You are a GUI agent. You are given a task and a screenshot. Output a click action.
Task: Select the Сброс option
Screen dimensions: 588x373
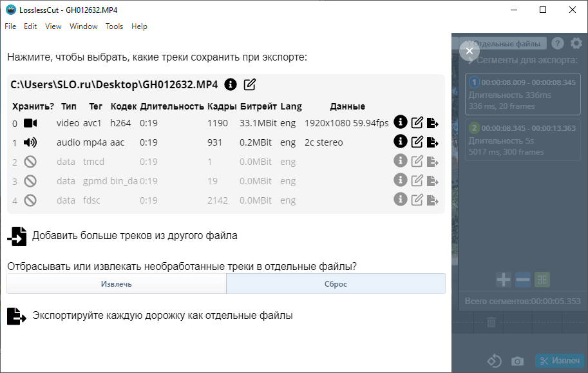coord(336,283)
